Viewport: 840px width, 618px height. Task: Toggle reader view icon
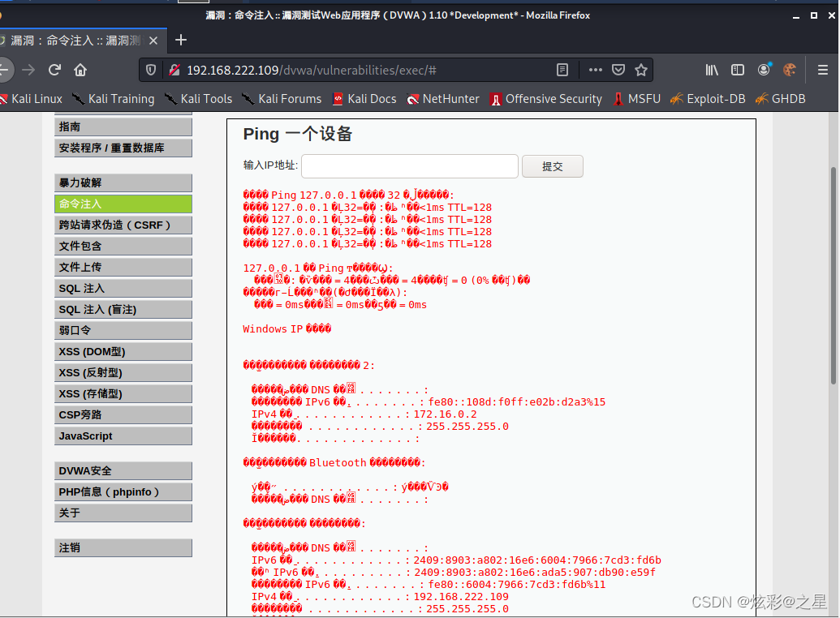pos(562,71)
